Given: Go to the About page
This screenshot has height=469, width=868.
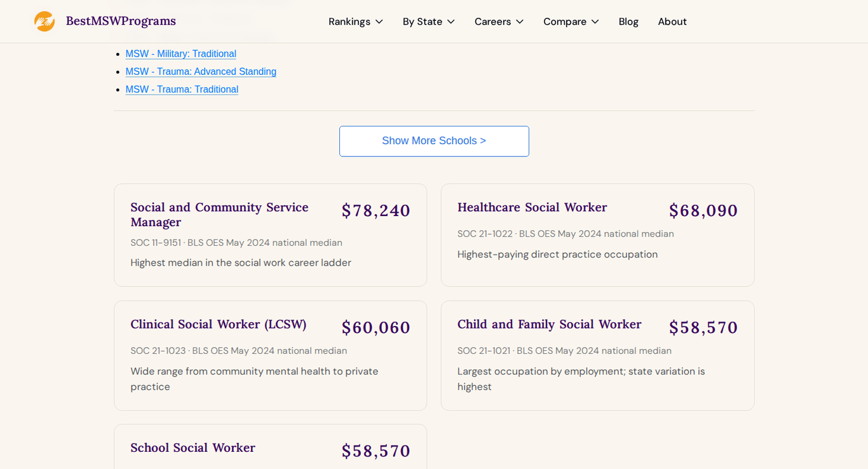Looking at the screenshot, I should pos(672,22).
